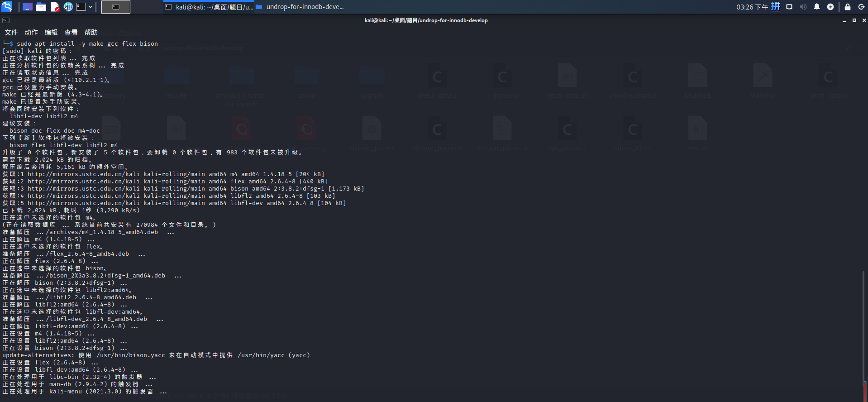Image resolution: width=868 pixels, height=402 pixels.
Task: Open the 文件 menu in terminal
Action: (x=11, y=33)
